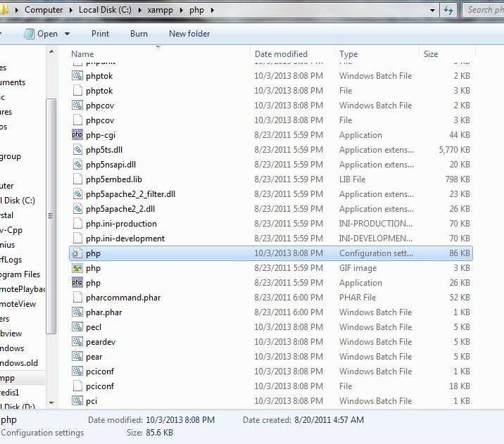
Task: Select the phpcov Windows Batch File icon
Action: coord(77,106)
